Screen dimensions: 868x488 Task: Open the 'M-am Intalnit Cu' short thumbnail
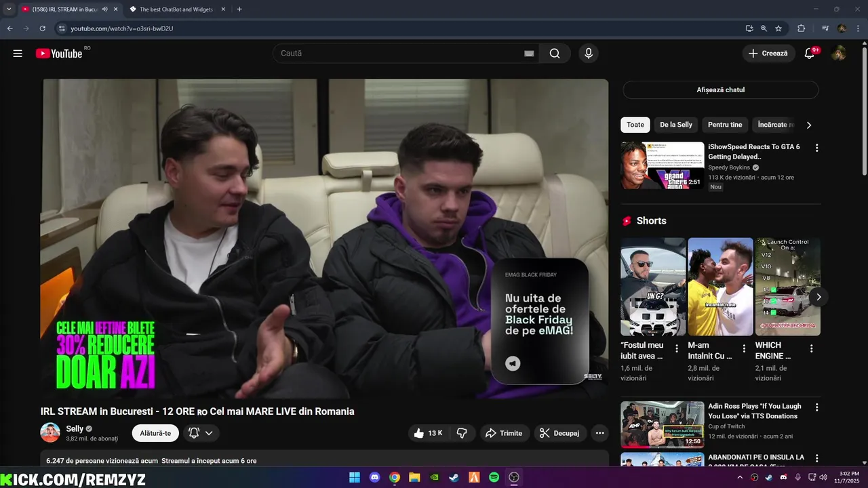pos(720,287)
